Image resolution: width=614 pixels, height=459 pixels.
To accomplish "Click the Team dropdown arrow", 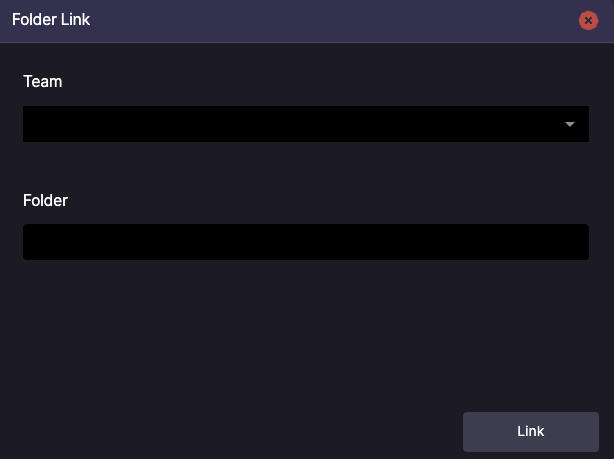I will pos(570,124).
